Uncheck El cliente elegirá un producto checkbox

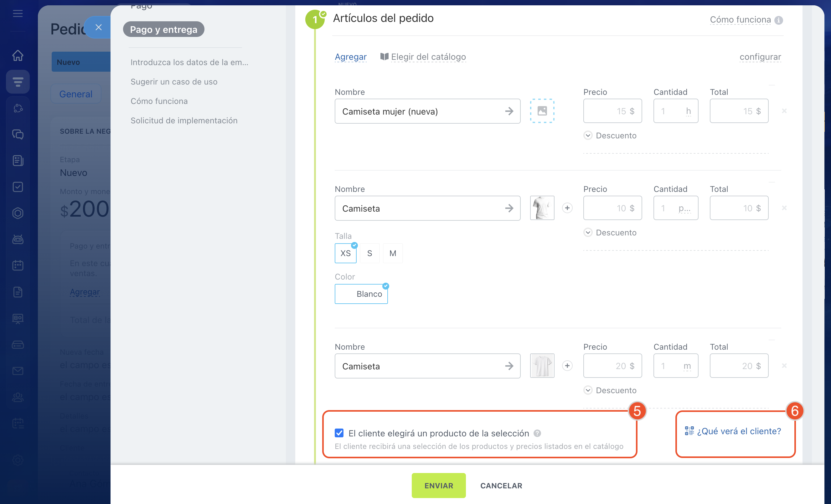click(339, 433)
